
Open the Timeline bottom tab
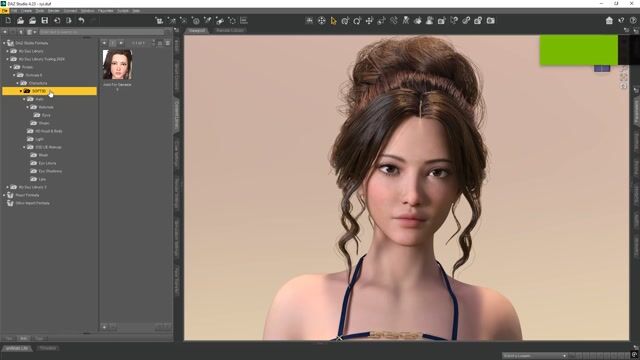click(x=47, y=348)
